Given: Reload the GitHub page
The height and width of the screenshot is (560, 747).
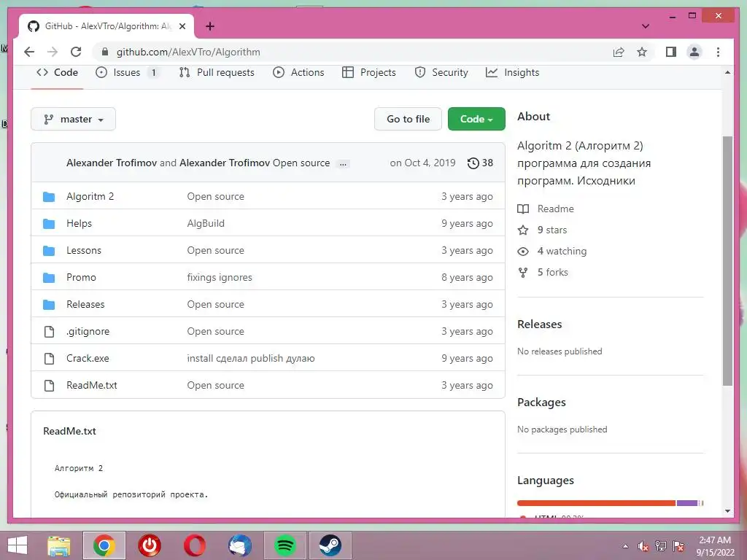Looking at the screenshot, I should point(76,52).
